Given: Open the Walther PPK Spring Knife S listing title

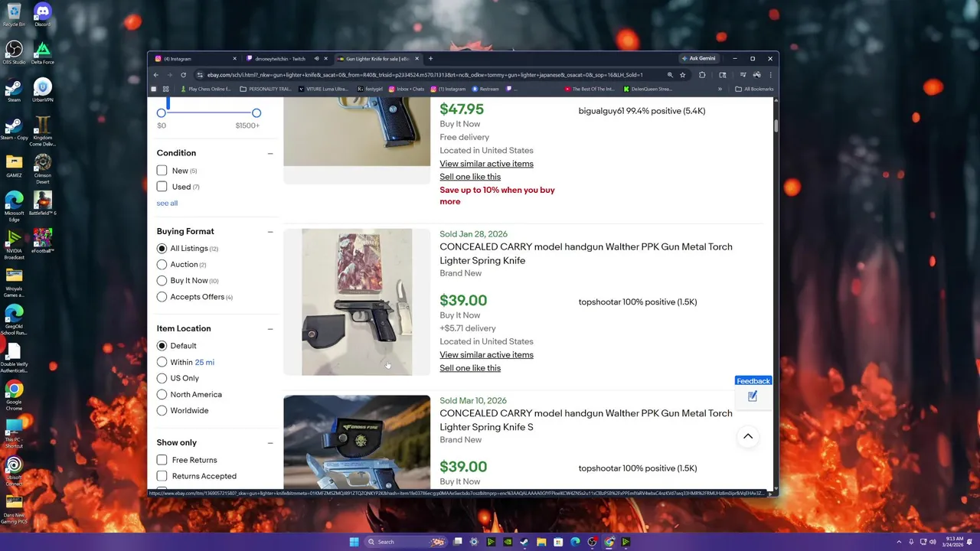Looking at the screenshot, I should (x=586, y=420).
